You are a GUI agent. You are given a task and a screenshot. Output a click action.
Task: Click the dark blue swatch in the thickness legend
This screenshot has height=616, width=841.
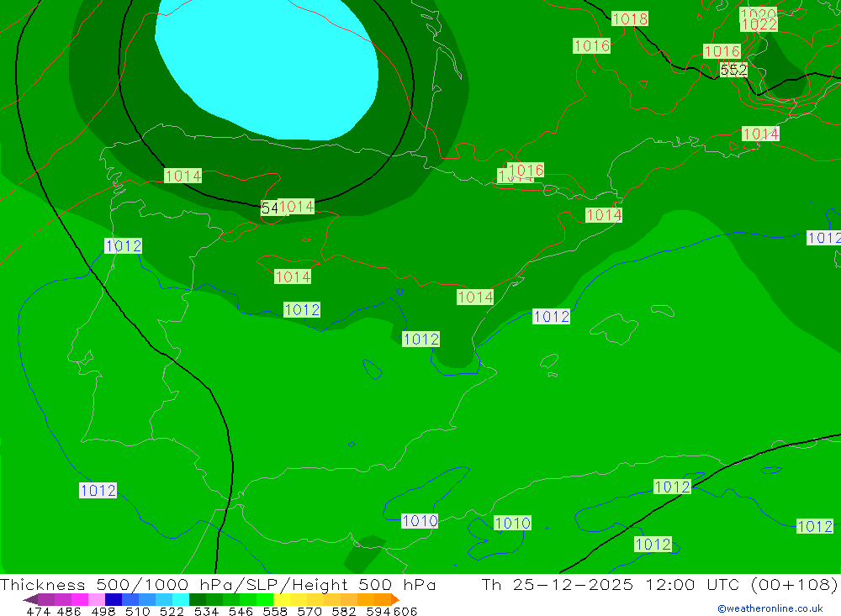click(x=114, y=599)
